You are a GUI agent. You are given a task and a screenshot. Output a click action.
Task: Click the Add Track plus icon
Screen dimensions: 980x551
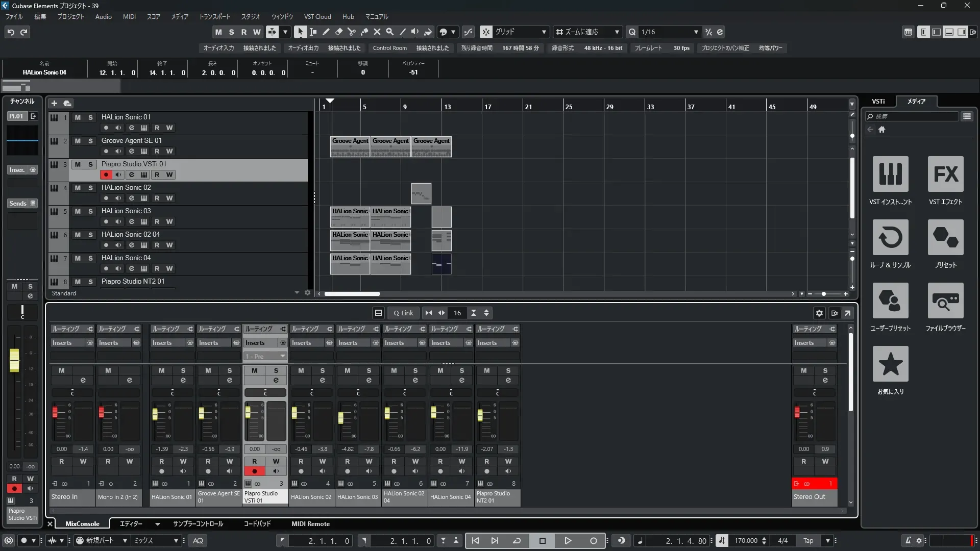tap(54, 103)
